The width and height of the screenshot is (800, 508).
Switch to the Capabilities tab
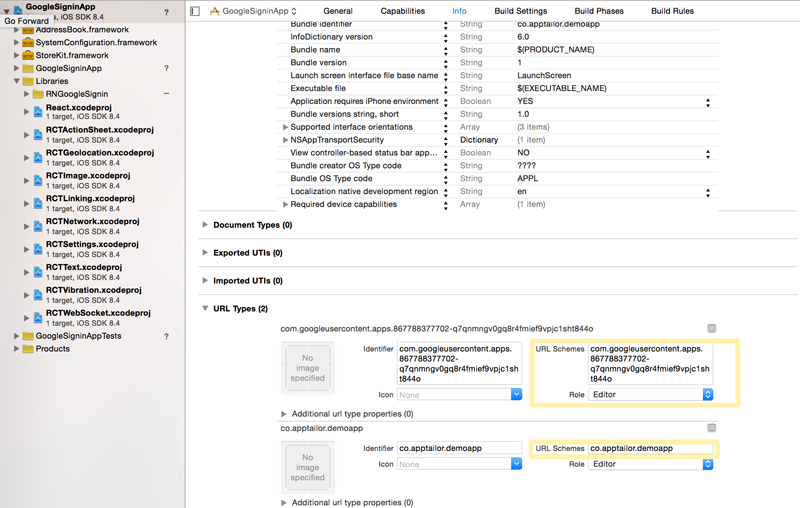pyautogui.click(x=403, y=11)
